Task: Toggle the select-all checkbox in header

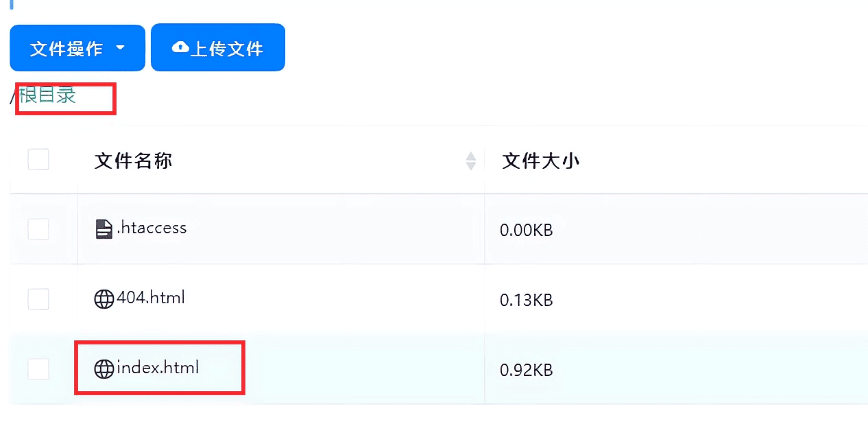Action: pyautogui.click(x=38, y=160)
